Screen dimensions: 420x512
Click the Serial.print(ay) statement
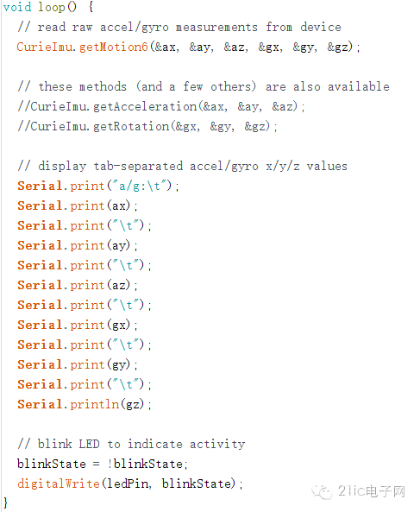click(x=78, y=246)
